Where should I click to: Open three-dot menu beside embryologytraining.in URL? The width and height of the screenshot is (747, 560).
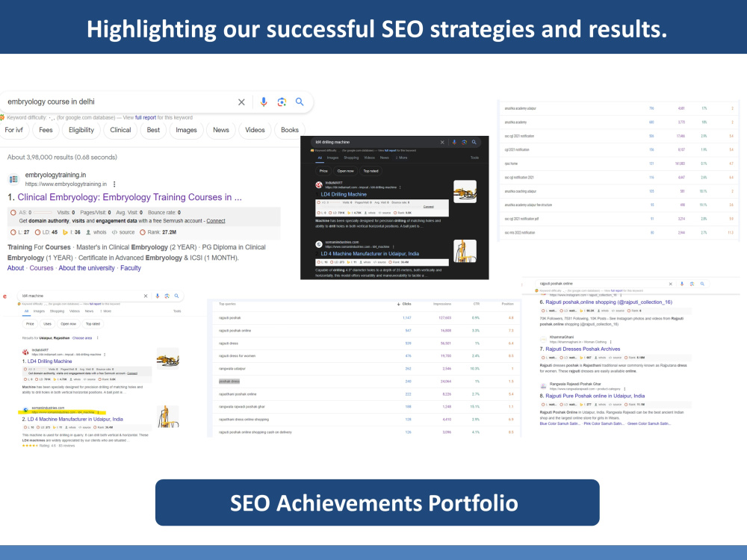(114, 184)
